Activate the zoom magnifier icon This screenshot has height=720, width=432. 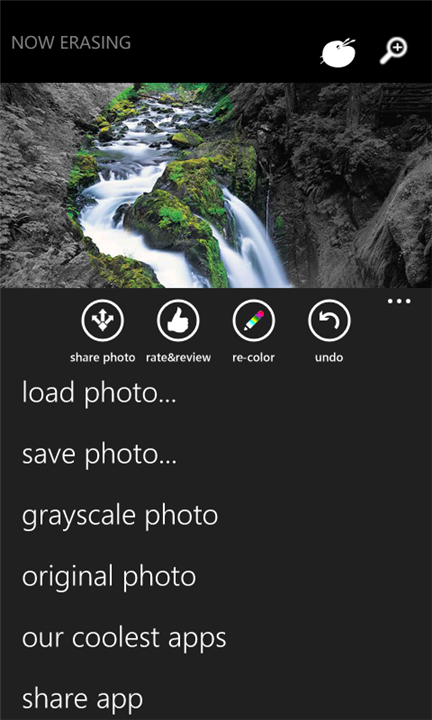click(x=394, y=51)
